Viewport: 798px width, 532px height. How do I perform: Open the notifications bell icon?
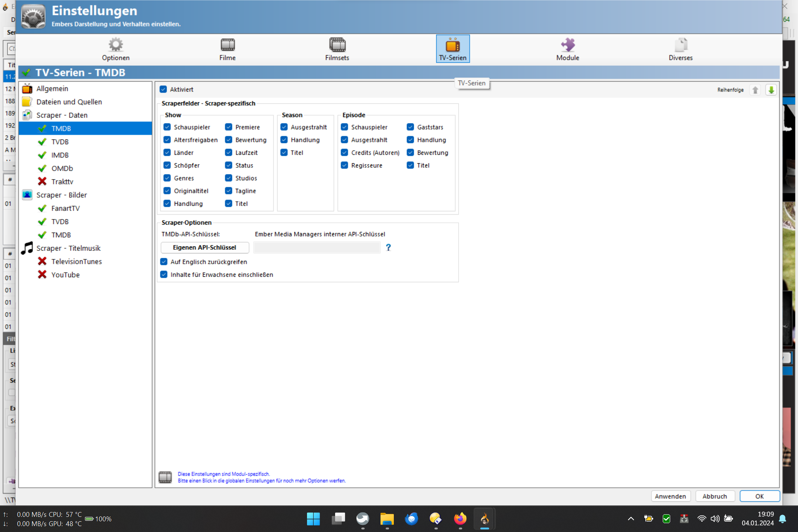tap(782, 519)
